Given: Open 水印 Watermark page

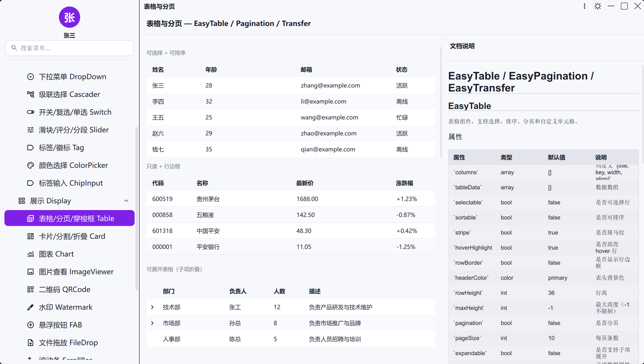Looking at the screenshot, I should tap(70, 307).
